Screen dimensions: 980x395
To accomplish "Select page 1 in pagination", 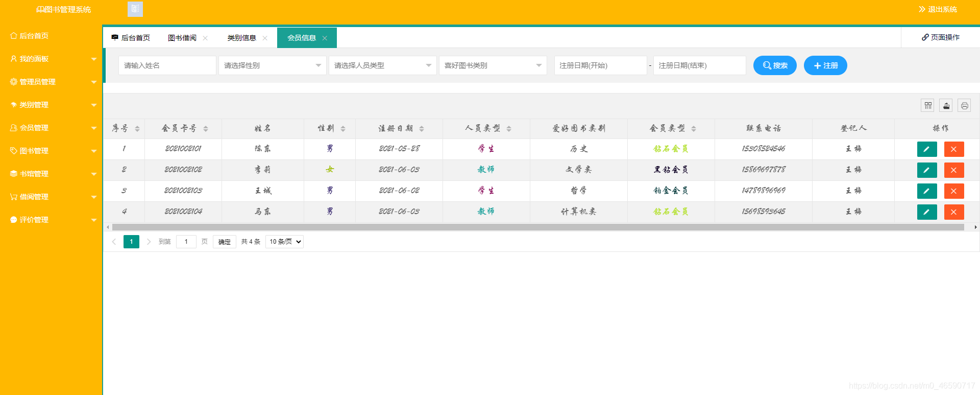I will 131,242.
